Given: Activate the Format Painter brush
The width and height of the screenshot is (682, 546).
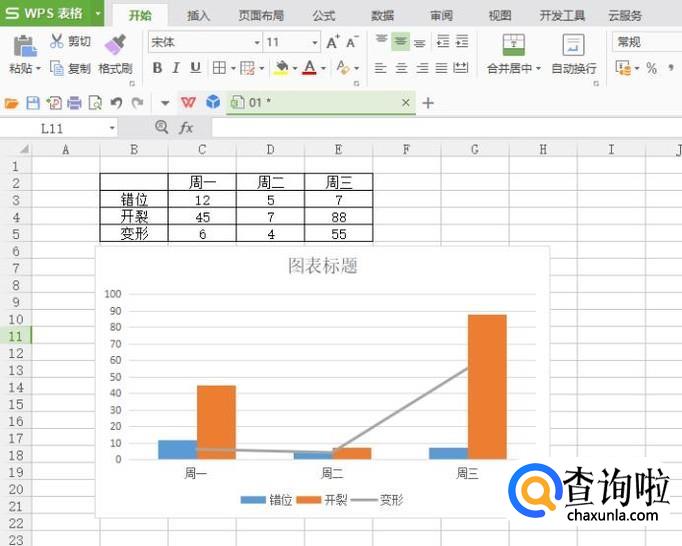Looking at the screenshot, I should click(x=115, y=44).
